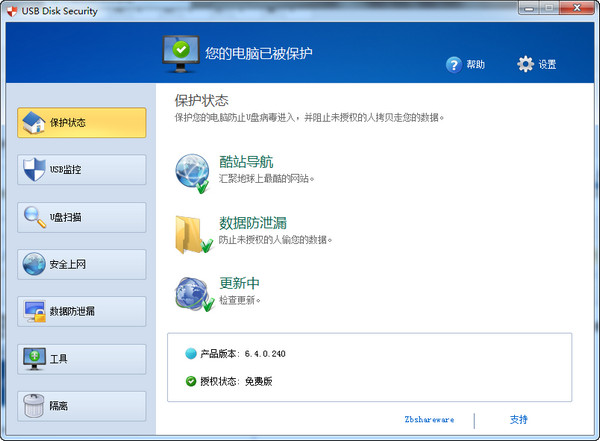
Task: Click the 支持 support link
Action: pos(518,420)
